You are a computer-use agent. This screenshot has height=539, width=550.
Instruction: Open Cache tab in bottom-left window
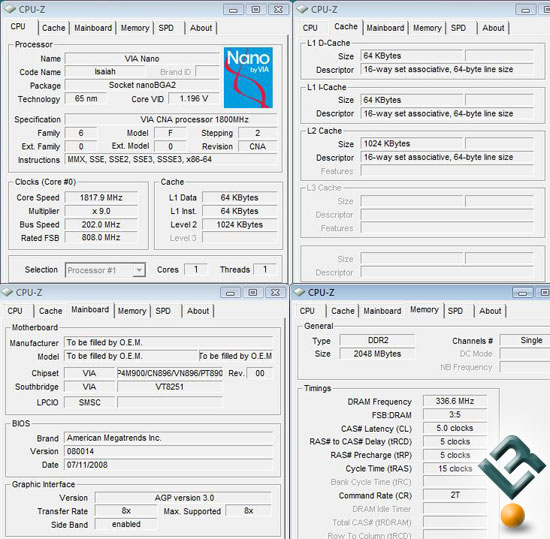tap(51, 311)
